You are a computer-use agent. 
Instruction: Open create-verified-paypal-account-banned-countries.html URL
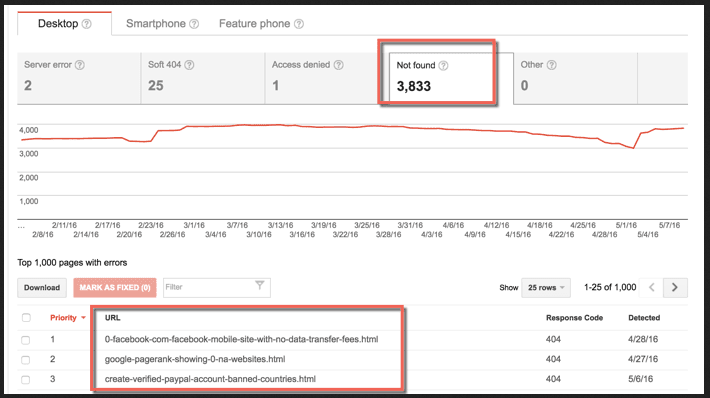(x=210, y=379)
